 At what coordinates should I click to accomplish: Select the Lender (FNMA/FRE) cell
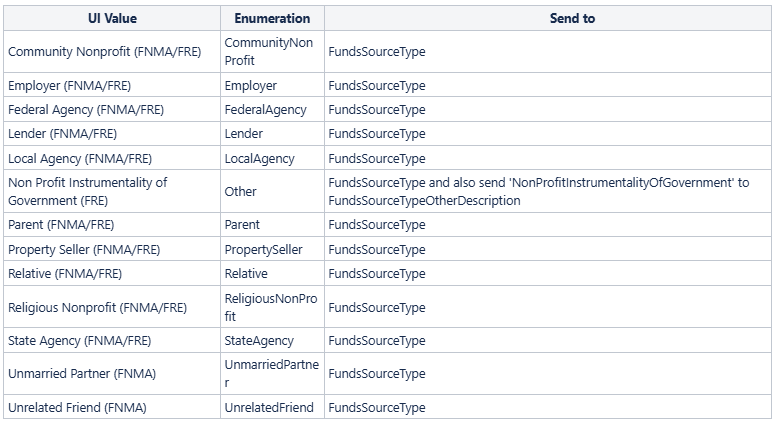pos(112,134)
